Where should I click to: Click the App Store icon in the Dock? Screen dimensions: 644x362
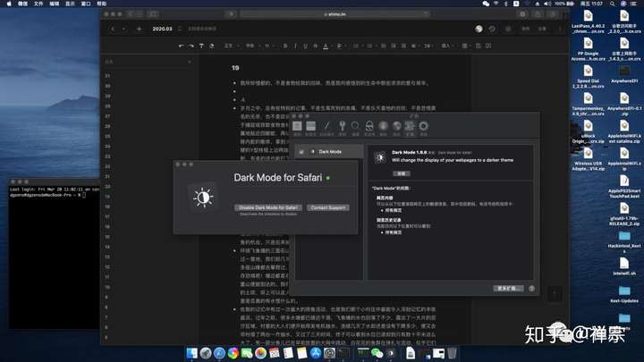tap(316, 353)
